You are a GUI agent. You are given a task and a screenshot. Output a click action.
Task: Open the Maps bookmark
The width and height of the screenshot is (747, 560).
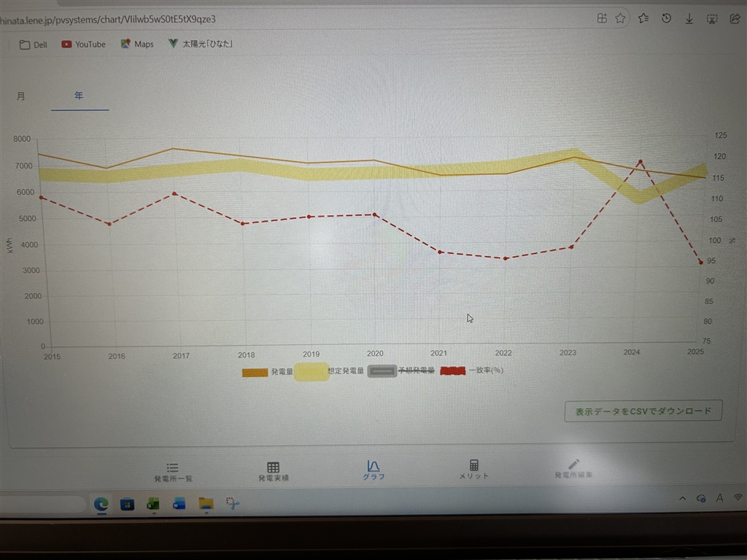coord(137,44)
